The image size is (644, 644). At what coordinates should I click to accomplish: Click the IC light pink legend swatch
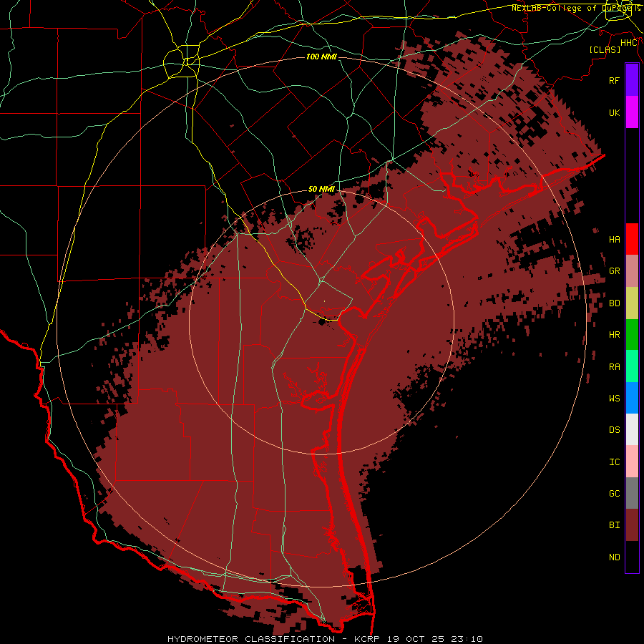[632, 462]
